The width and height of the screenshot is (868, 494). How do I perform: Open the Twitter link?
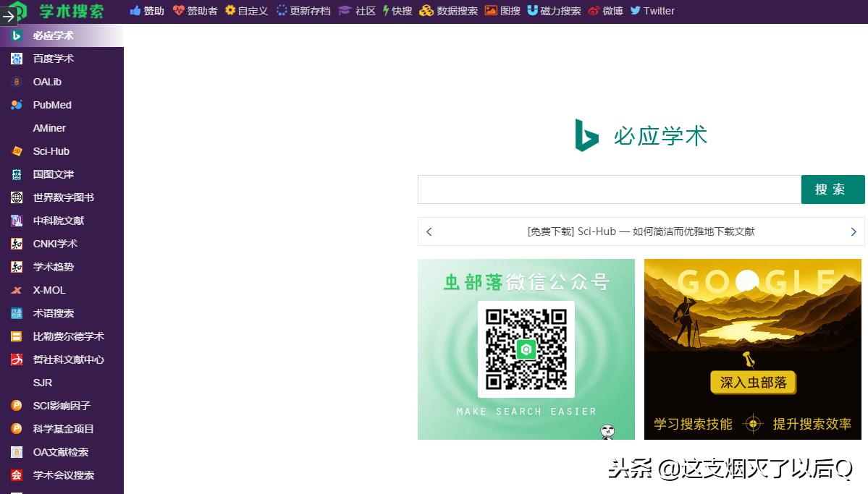[x=652, y=11]
